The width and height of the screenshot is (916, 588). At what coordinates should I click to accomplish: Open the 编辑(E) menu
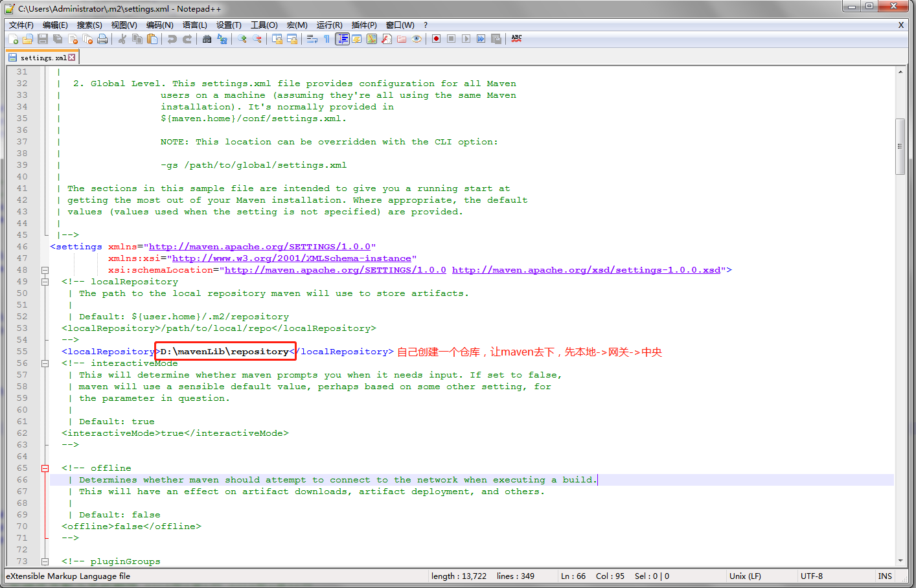tap(55, 25)
